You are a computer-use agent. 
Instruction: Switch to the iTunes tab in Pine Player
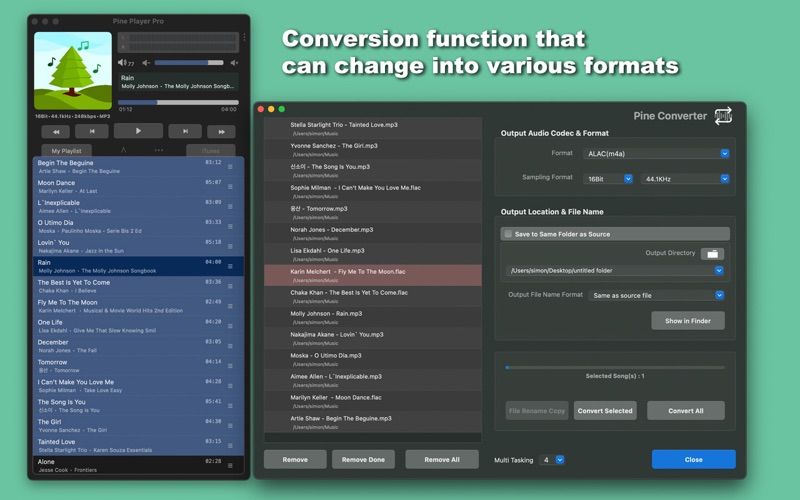211,151
